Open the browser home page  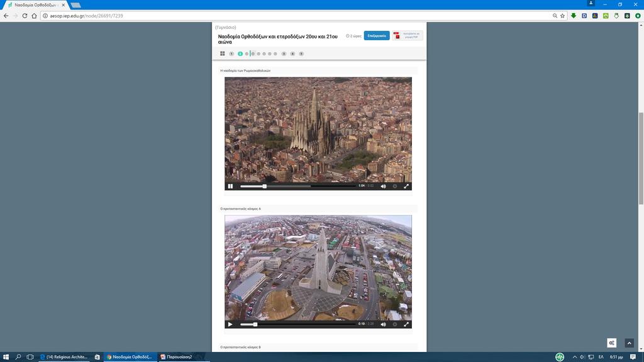click(x=34, y=16)
